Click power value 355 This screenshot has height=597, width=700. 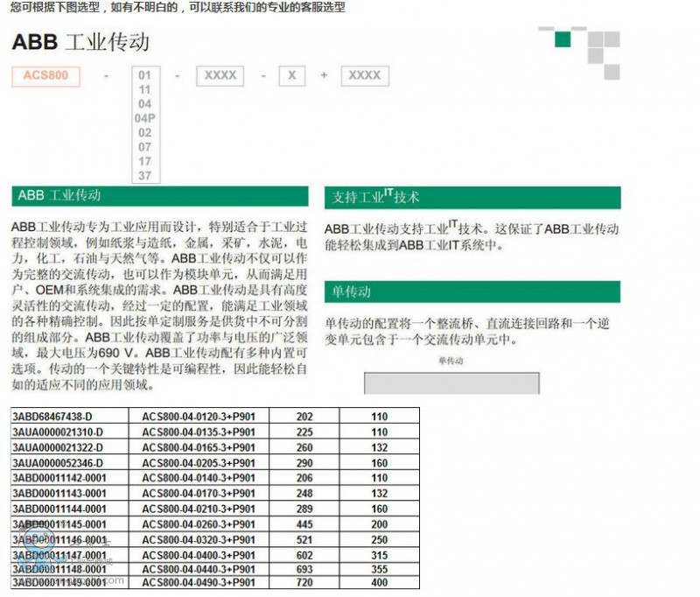point(380,569)
